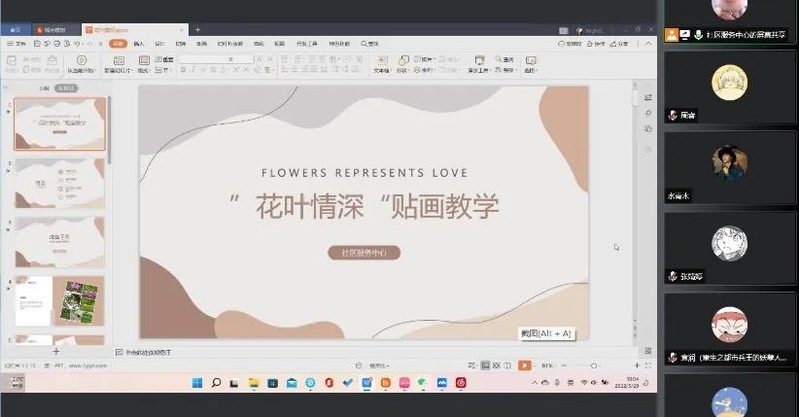Image resolution: width=799 pixels, height=417 pixels.
Task: Open the 节 (Section) dropdown
Action: click(x=163, y=70)
